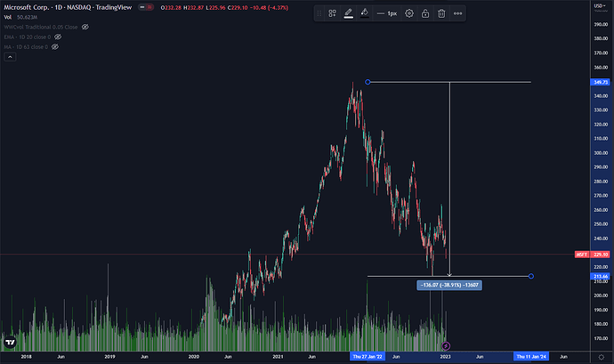The height and width of the screenshot is (364, 614).
Task: Lock the selected drawing with padlock icon
Action: [425, 13]
